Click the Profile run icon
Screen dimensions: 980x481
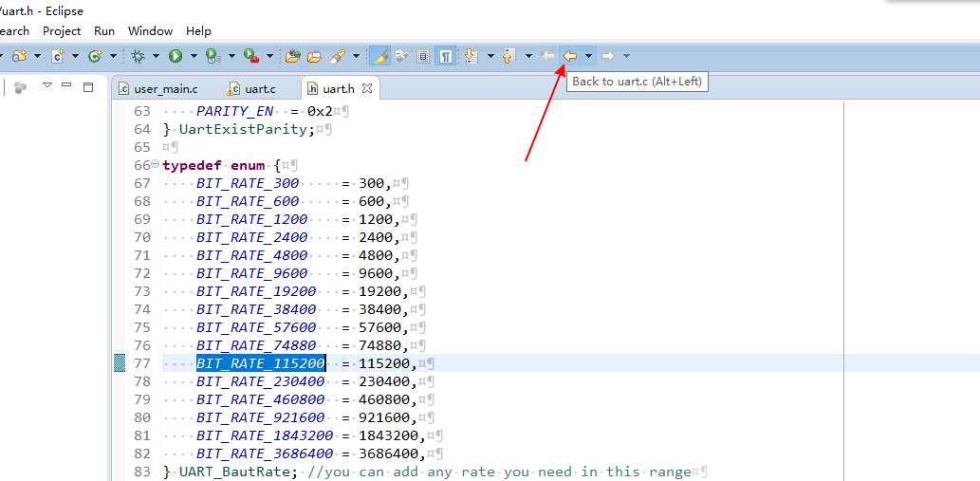pos(213,56)
